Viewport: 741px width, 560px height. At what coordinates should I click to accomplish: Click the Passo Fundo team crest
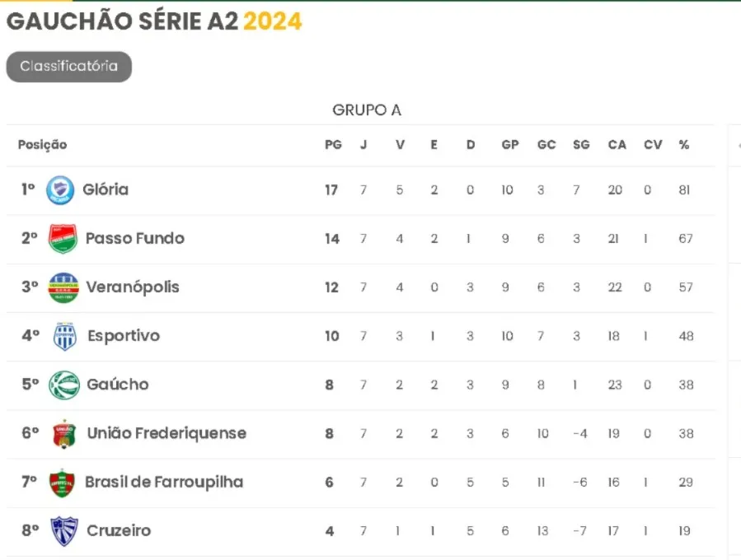(63, 239)
